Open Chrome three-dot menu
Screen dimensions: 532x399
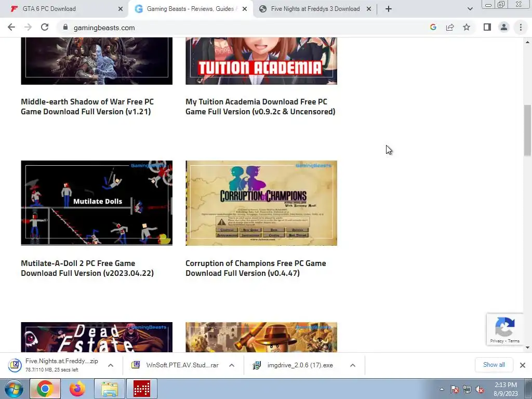521,28
